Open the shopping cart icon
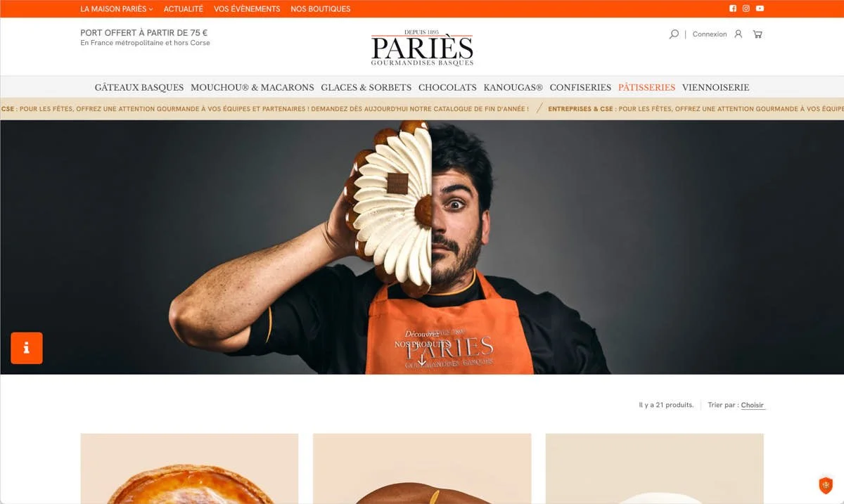The width and height of the screenshot is (844, 504). coord(757,34)
